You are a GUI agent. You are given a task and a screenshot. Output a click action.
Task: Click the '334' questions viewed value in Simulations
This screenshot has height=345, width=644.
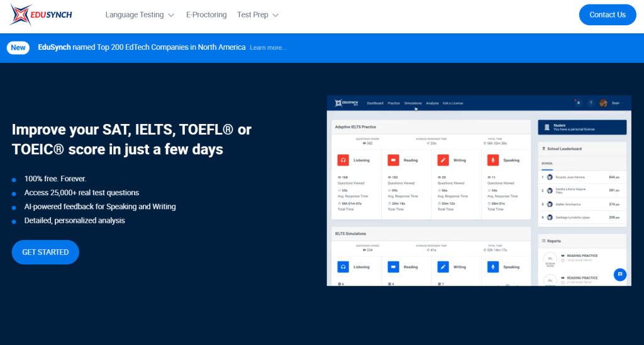click(369, 250)
